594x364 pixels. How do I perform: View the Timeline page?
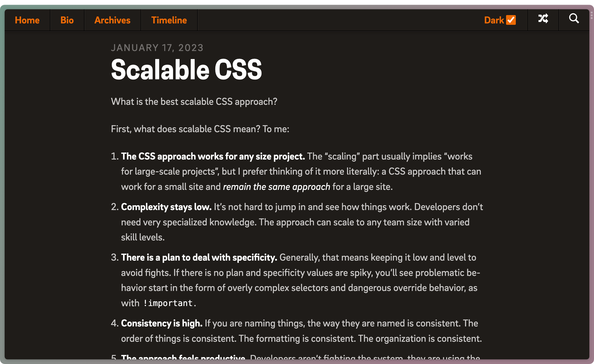169,20
